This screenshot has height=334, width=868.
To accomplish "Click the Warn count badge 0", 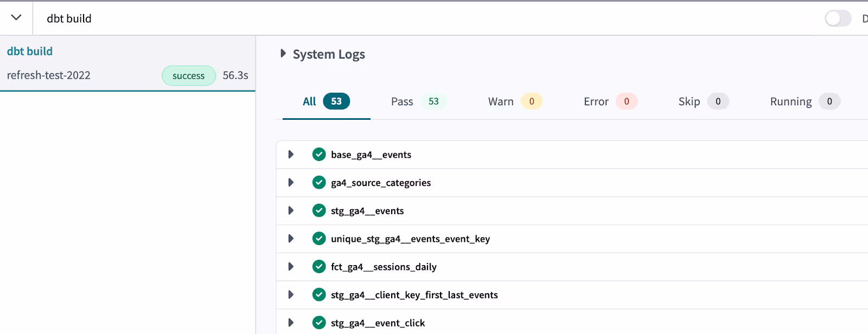I will point(532,101).
